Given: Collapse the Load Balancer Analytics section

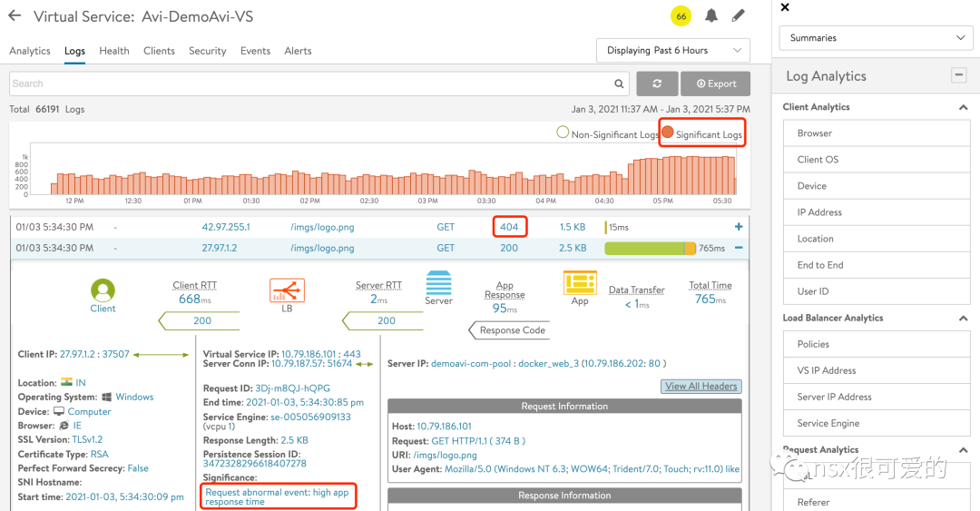Looking at the screenshot, I should pyautogui.click(x=963, y=319).
